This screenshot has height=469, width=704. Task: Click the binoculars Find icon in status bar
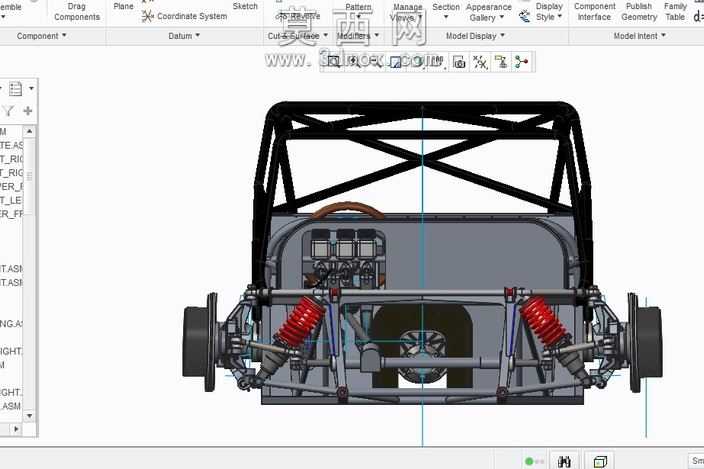coord(564,461)
